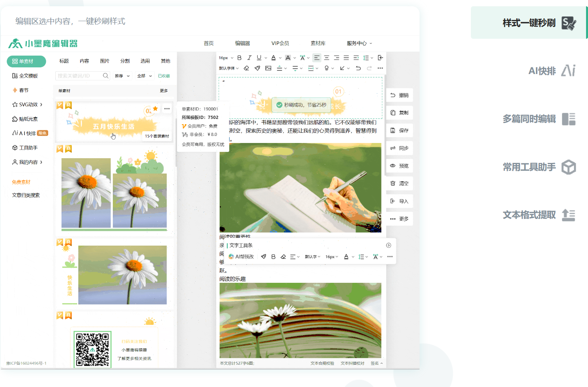Click the play circle icon on 文字工具条
The height and width of the screenshot is (387, 588).
[x=389, y=245]
